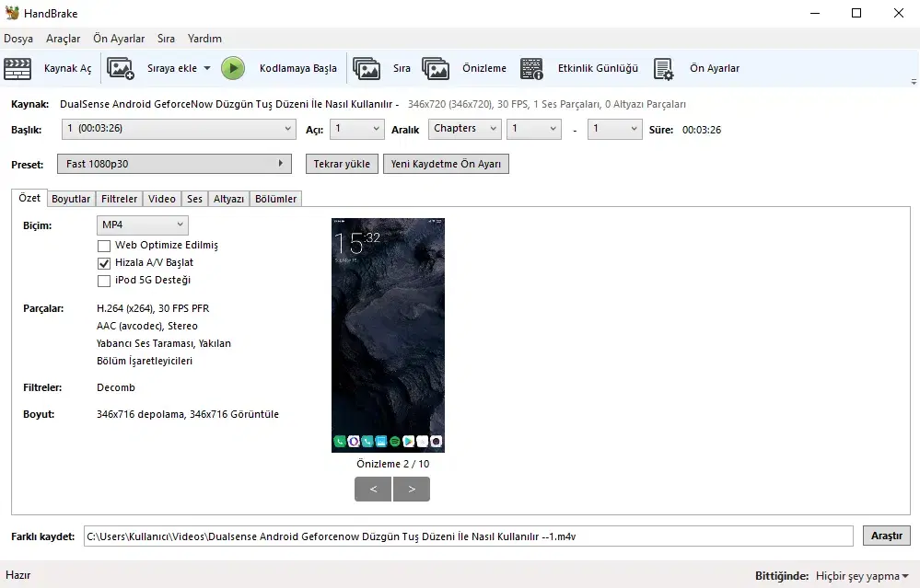The height and width of the screenshot is (588, 920).
Task: Click the Önizleme preview icon
Action: coord(436,69)
